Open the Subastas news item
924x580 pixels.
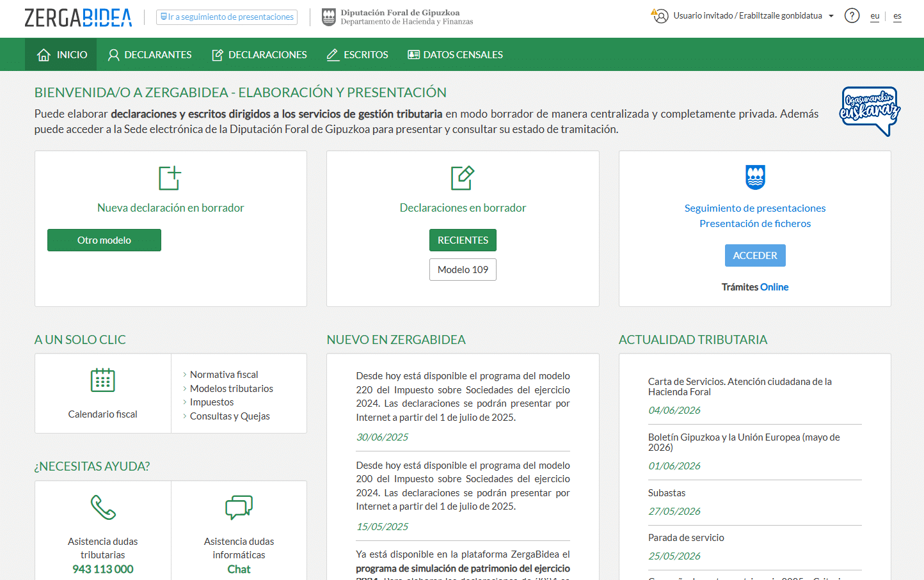point(667,493)
